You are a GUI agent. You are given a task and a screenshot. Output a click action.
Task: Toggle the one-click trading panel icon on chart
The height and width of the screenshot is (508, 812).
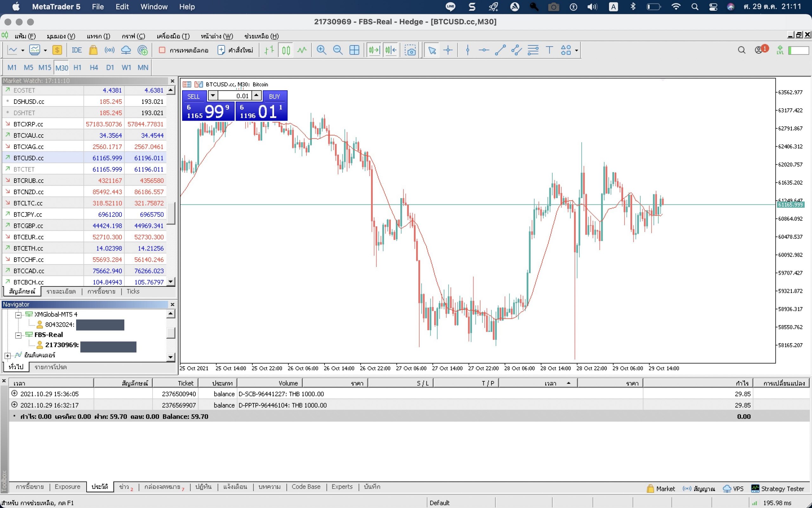[x=187, y=84]
